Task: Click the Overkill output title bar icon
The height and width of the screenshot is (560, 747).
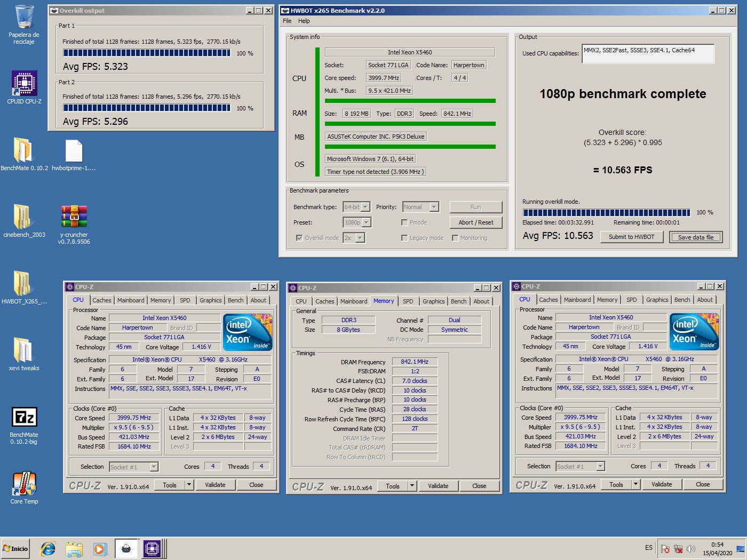Action: tap(54, 11)
